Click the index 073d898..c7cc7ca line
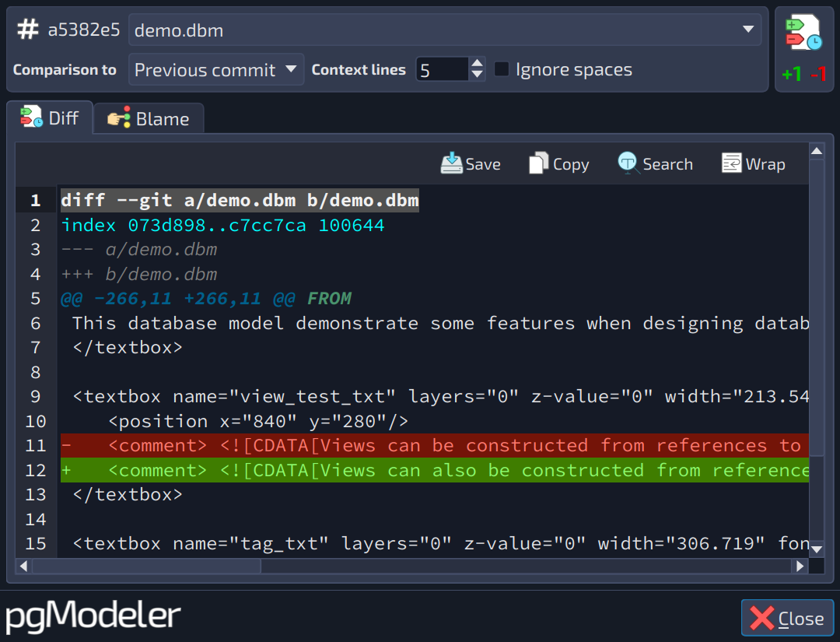Image resolution: width=840 pixels, height=642 pixels. click(222, 225)
